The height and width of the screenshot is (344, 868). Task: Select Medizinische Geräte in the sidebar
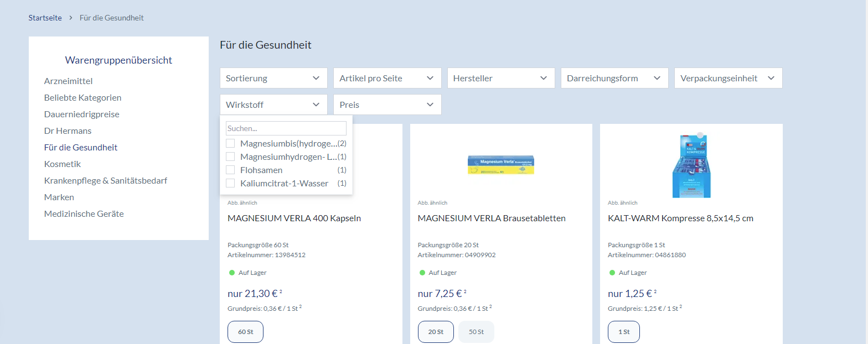(84, 214)
